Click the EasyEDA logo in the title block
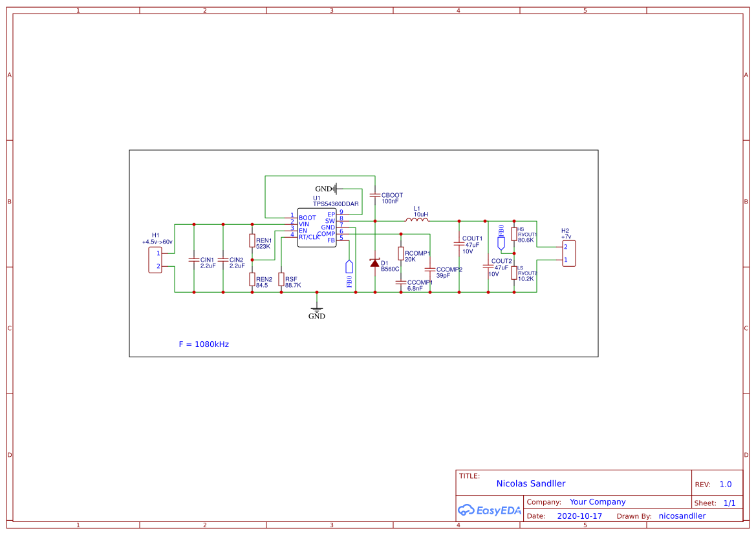Image resolution: width=756 pixels, height=535 pixels. 488,510
